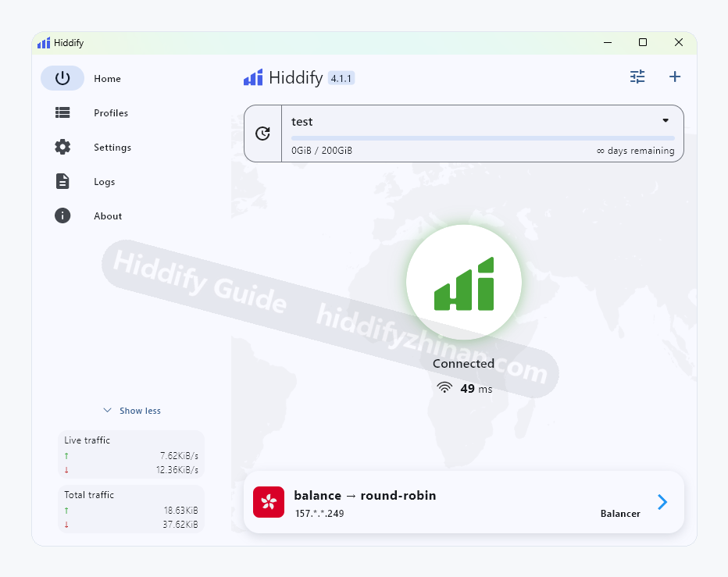Screen dimensions: 728x577
Task: Open the Settings gear icon
Action: (62, 147)
